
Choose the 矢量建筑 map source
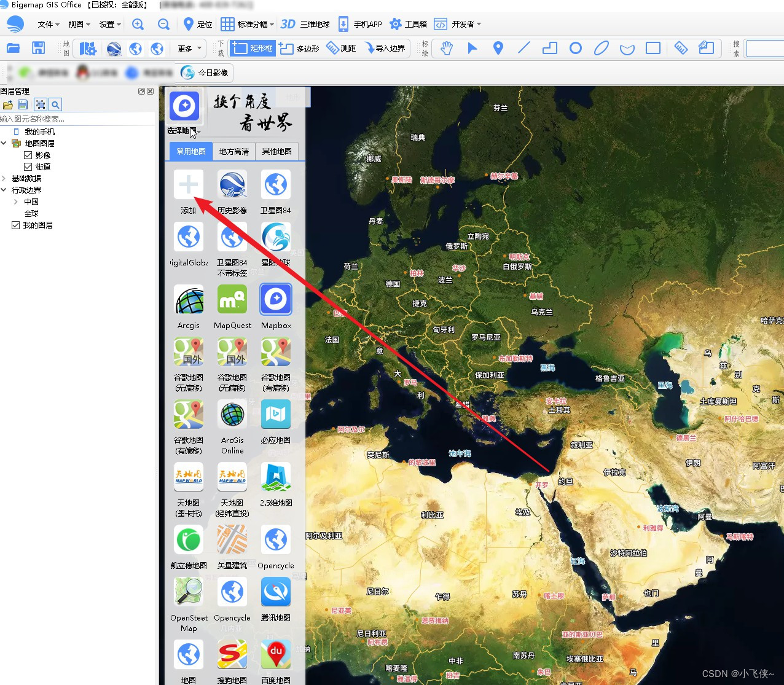(x=232, y=547)
